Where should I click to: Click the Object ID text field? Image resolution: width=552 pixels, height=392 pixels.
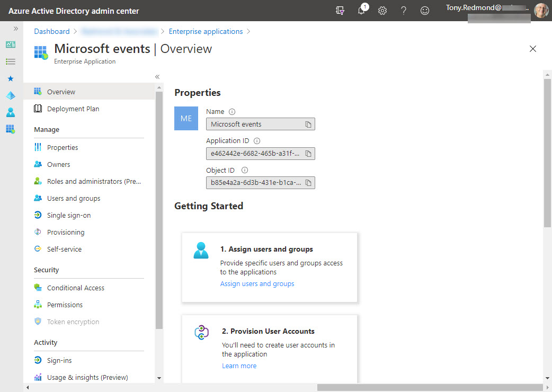(261, 183)
